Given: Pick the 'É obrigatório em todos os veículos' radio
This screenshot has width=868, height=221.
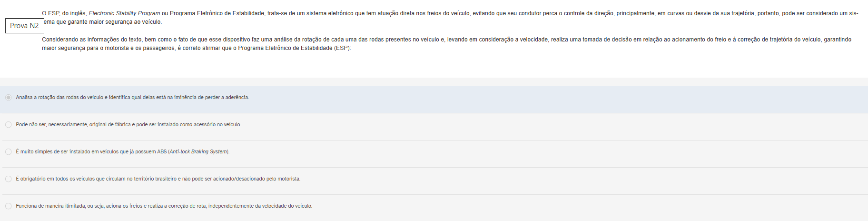Looking at the screenshot, I should 8,179.
